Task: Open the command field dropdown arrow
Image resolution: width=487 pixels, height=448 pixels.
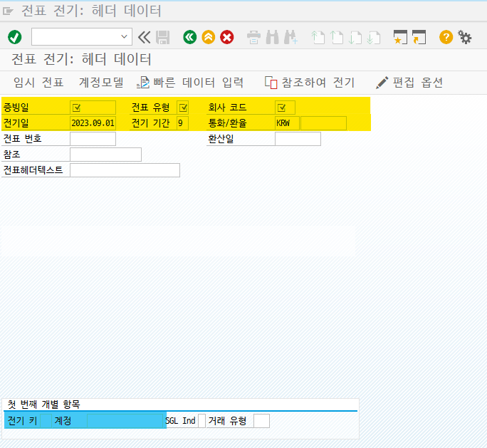Action: click(x=124, y=36)
